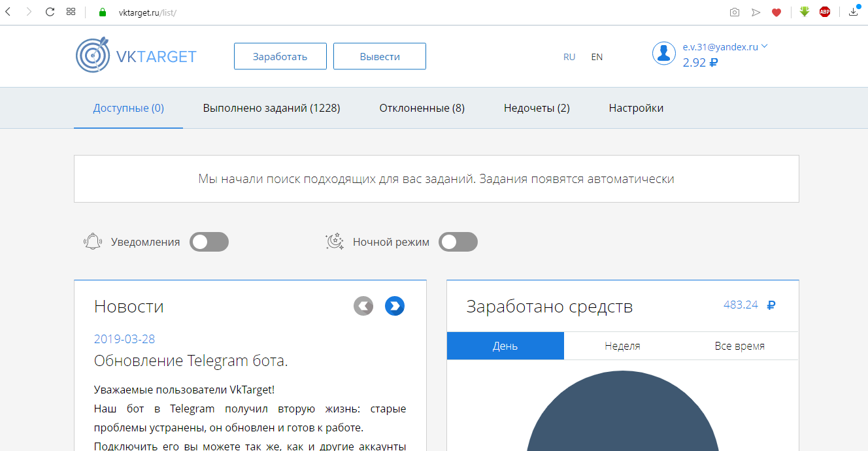Click the Заработано средств heading
Image resolution: width=868 pixels, height=451 pixels.
point(550,307)
